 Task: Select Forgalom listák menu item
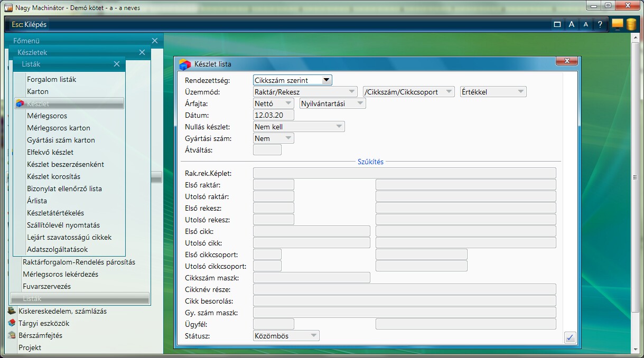click(x=52, y=79)
